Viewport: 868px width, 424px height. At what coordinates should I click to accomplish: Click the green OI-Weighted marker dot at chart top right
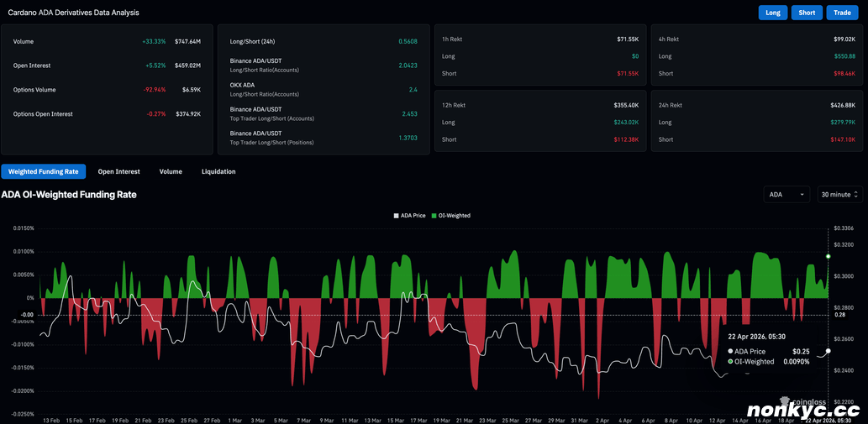pos(829,256)
